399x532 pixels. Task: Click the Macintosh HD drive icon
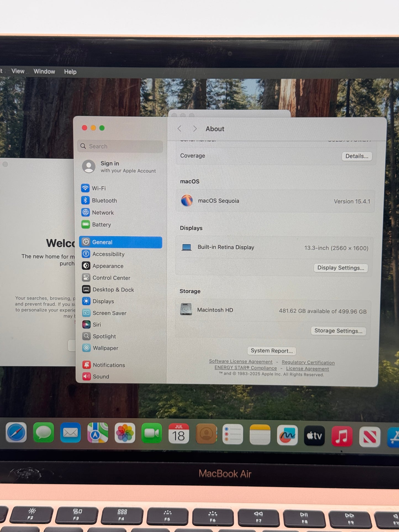point(186,309)
